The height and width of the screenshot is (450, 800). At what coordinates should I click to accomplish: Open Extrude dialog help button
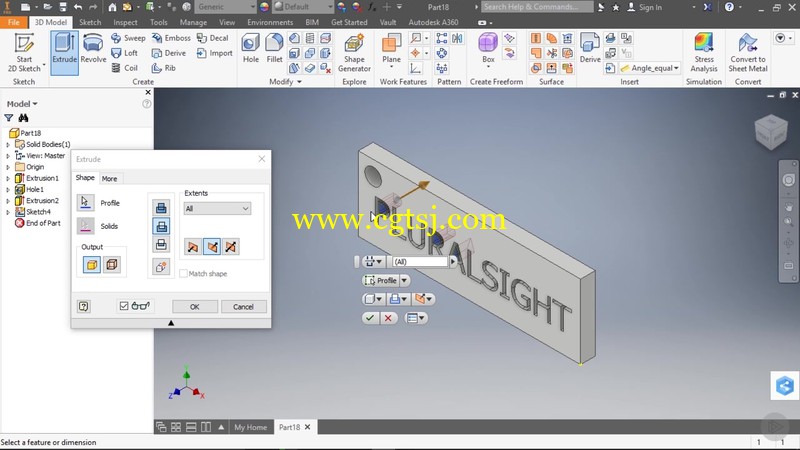(x=84, y=306)
